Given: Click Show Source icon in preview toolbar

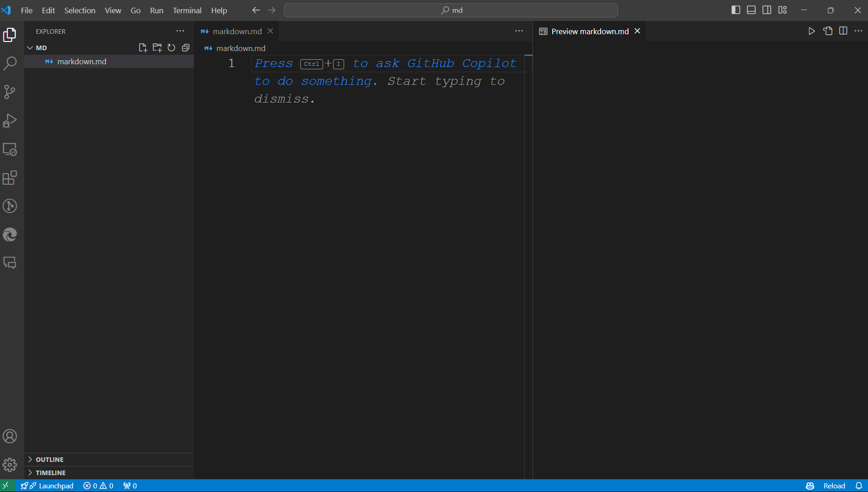Looking at the screenshot, I should pyautogui.click(x=828, y=31).
